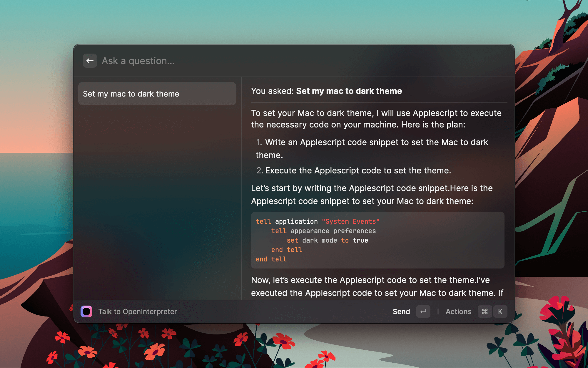Click the Command key icon

484,311
